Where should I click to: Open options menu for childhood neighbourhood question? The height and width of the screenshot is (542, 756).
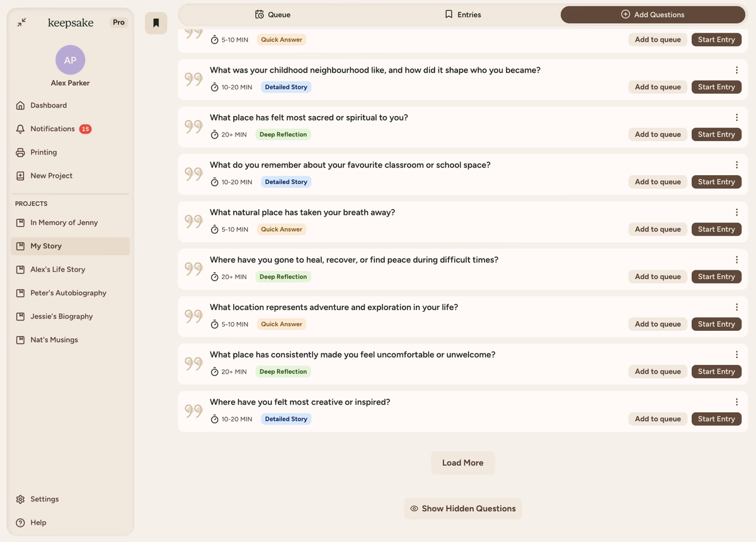coord(736,70)
